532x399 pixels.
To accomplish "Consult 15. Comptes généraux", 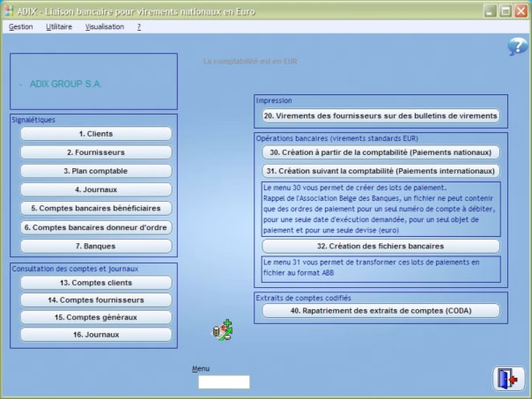I will point(96,317).
